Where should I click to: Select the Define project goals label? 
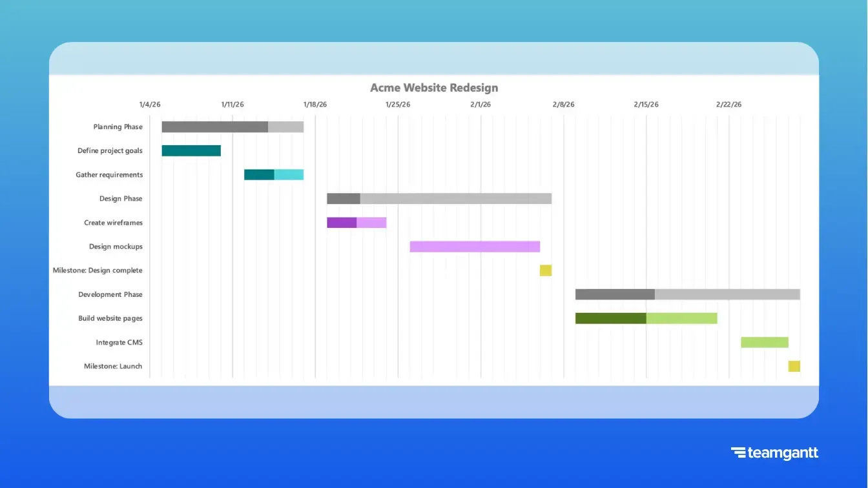pos(110,151)
